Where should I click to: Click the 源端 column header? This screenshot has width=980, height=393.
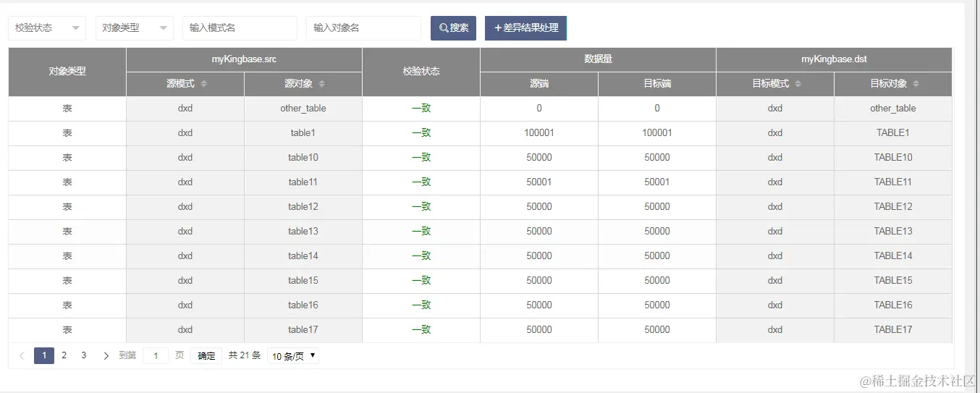point(539,84)
